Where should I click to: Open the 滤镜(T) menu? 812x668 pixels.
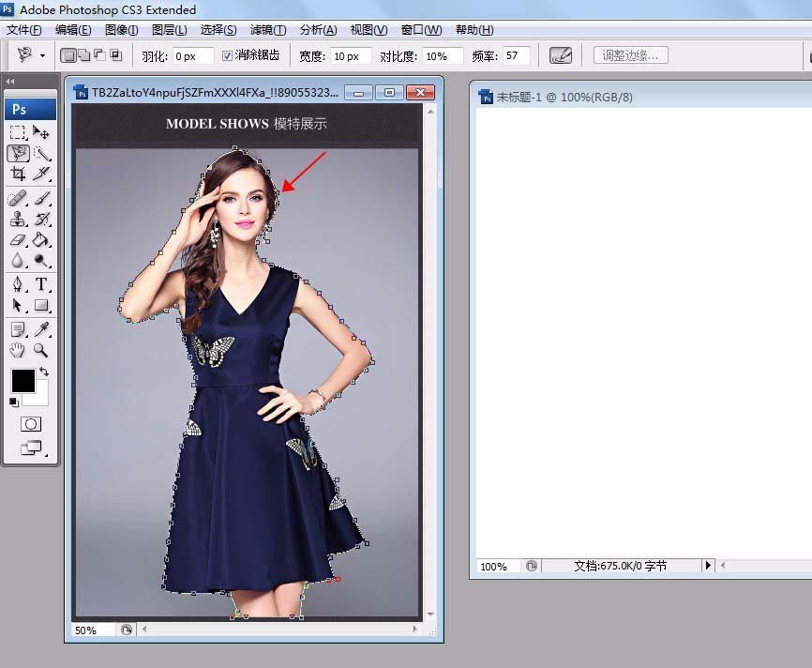268,30
